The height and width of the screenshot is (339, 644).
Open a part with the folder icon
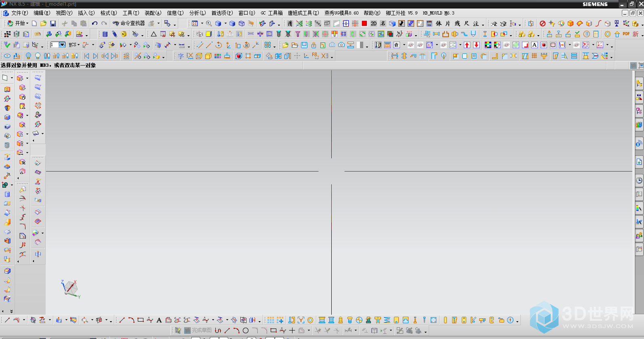point(43,23)
